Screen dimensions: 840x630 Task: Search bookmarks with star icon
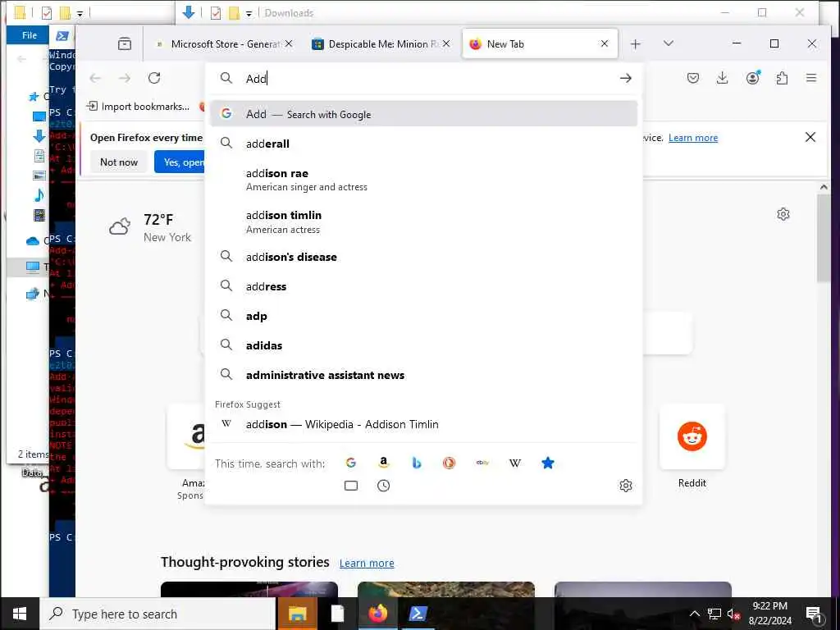547,463
